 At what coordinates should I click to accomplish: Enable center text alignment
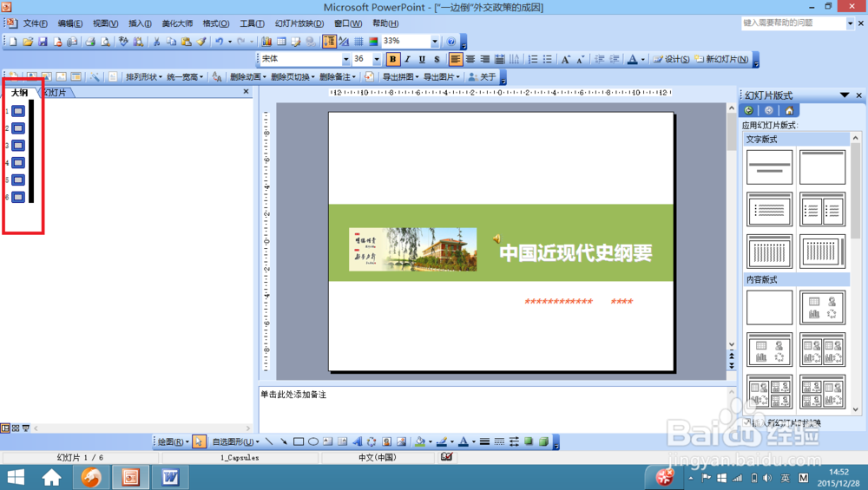pos(470,59)
